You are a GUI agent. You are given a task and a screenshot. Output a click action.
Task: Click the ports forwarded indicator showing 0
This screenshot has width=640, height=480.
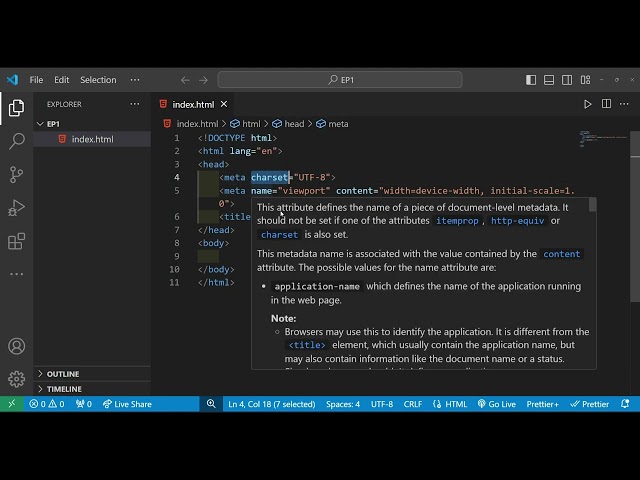tap(84, 404)
